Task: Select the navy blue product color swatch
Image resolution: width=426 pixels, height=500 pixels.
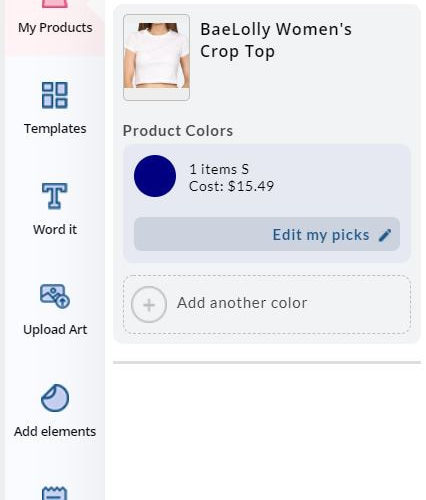Action: click(155, 176)
